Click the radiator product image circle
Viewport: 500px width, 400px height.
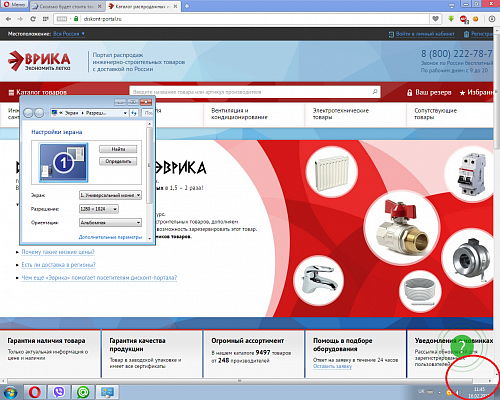tap(332, 173)
